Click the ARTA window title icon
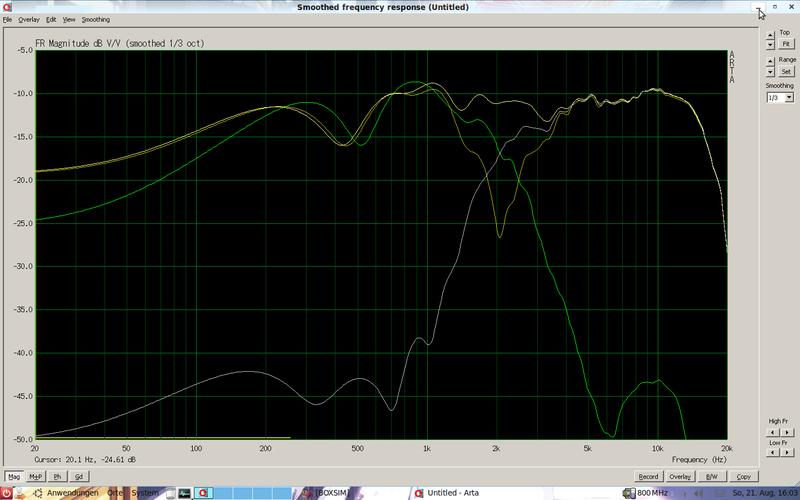The height and width of the screenshot is (500, 800). tap(7, 7)
